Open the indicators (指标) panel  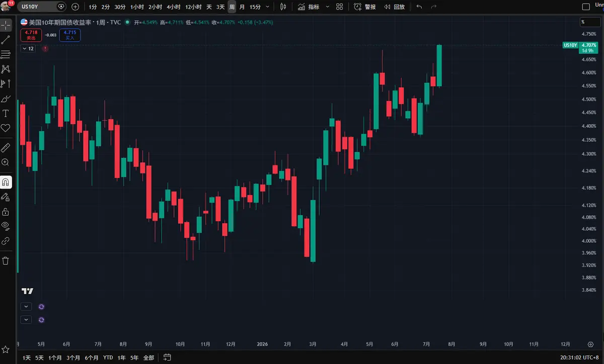coord(309,7)
